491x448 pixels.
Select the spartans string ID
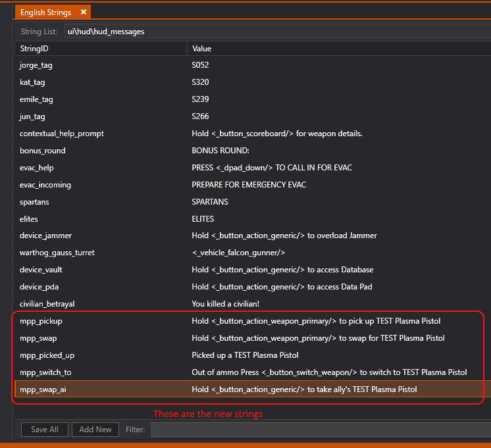click(34, 202)
